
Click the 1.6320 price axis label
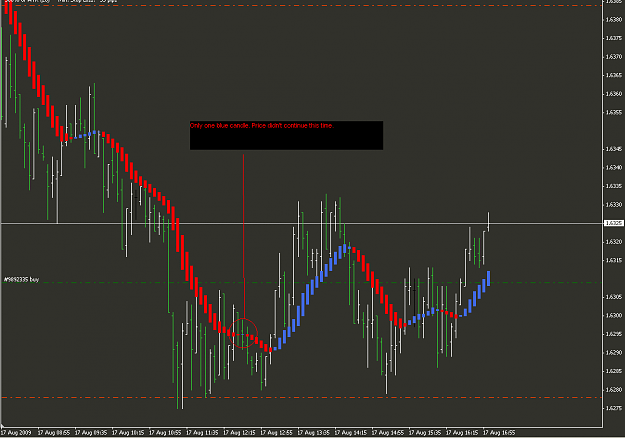(x=614, y=242)
